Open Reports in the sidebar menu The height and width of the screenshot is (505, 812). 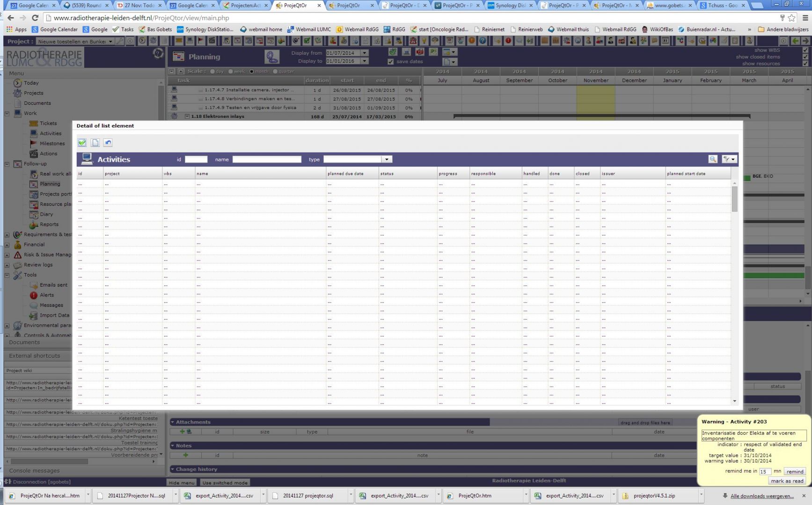click(49, 224)
